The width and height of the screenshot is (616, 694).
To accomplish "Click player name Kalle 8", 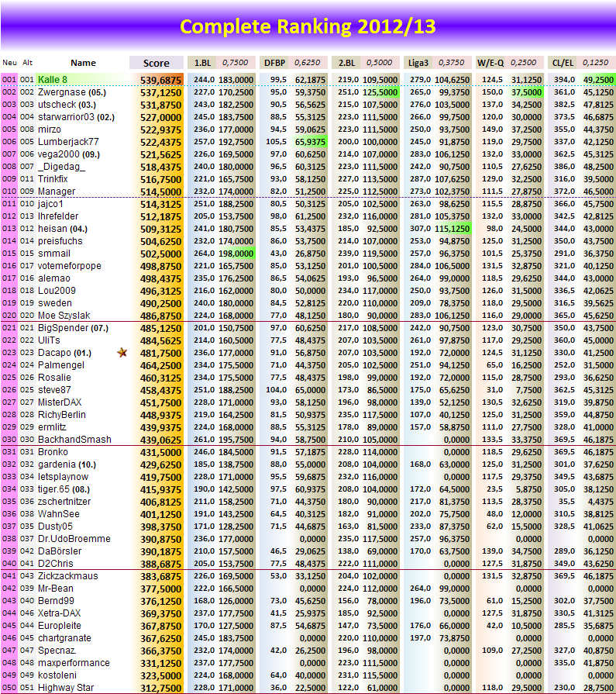I will coord(53,79).
